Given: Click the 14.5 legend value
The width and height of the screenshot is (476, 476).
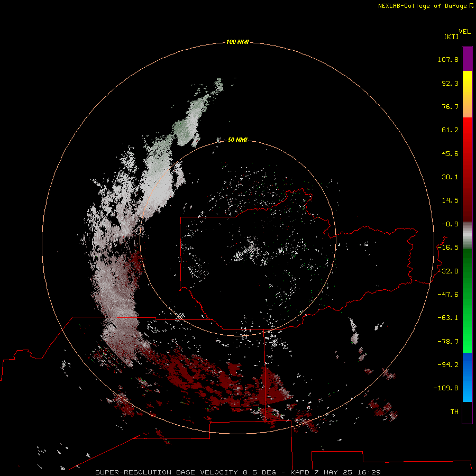Looking at the screenshot, I should pyautogui.click(x=450, y=200).
